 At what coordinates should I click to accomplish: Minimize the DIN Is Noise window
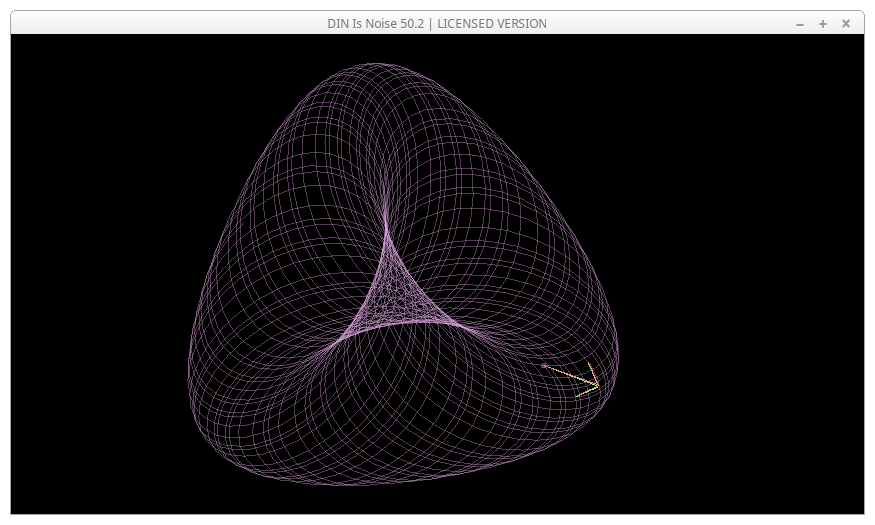pyautogui.click(x=800, y=24)
